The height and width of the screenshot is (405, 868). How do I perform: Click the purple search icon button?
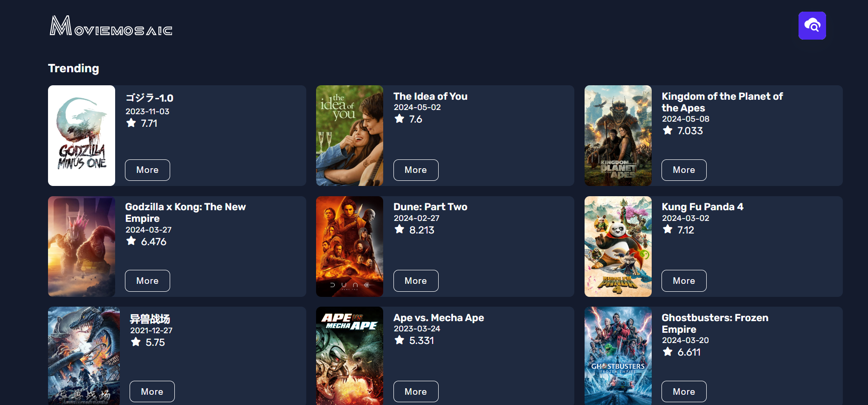click(x=812, y=26)
